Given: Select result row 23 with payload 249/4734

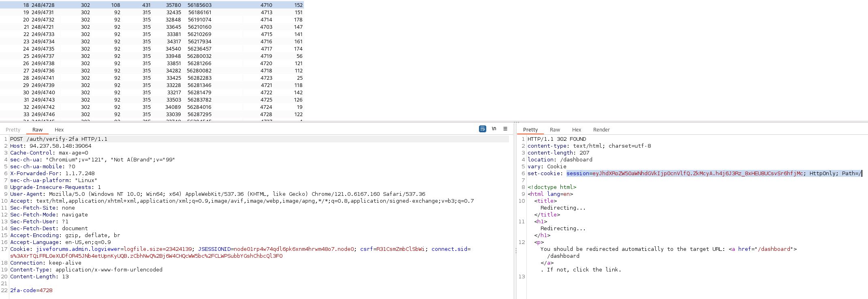Looking at the screenshot, I should tap(152, 41).
